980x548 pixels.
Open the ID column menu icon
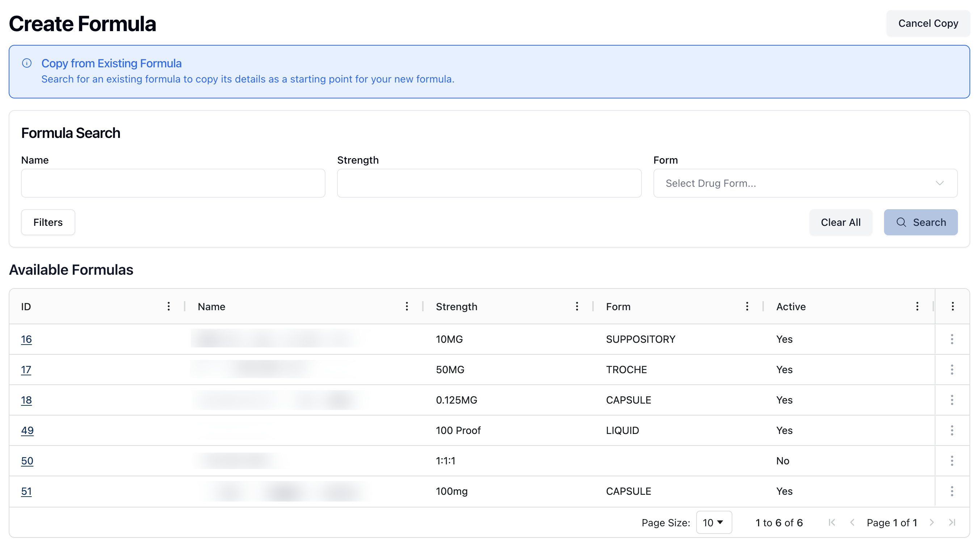[169, 306]
